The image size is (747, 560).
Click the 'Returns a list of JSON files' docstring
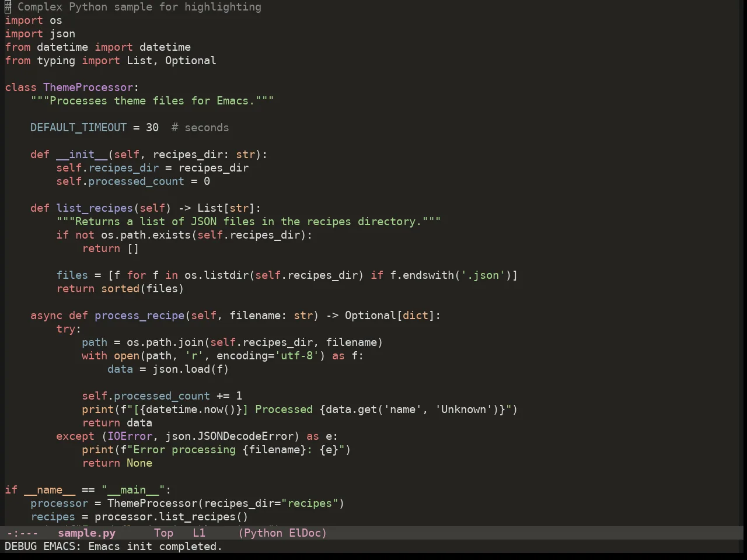[249, 222]
